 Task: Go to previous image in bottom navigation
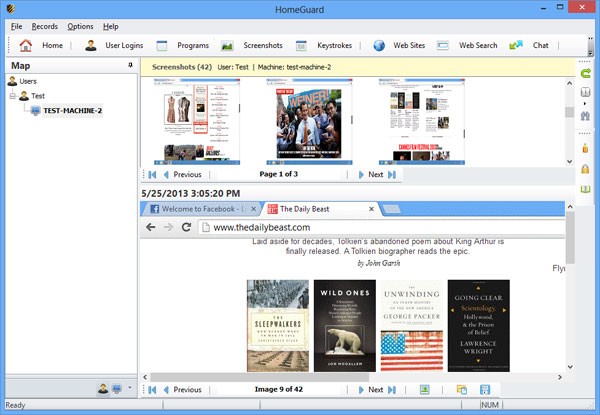[180, 389]
